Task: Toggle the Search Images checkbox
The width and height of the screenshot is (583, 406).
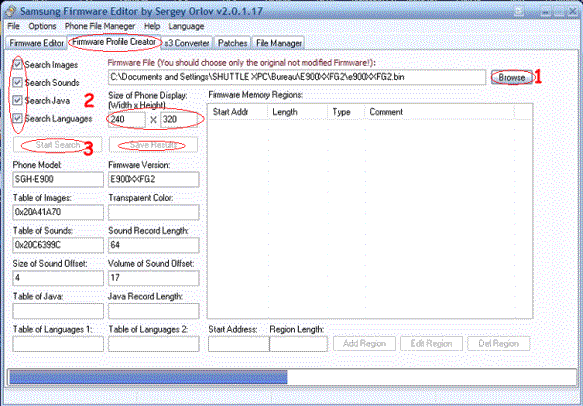Action: (x=17, y=64)
